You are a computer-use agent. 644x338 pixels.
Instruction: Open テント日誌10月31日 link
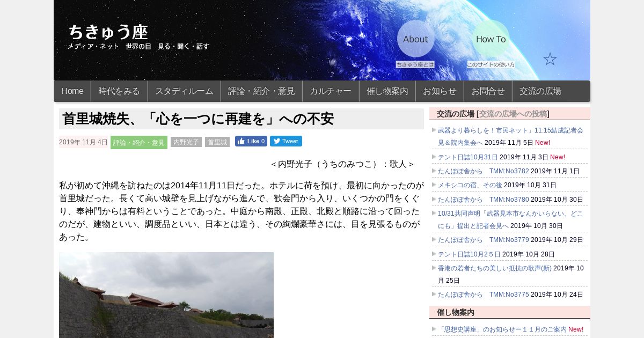(468, 157)
